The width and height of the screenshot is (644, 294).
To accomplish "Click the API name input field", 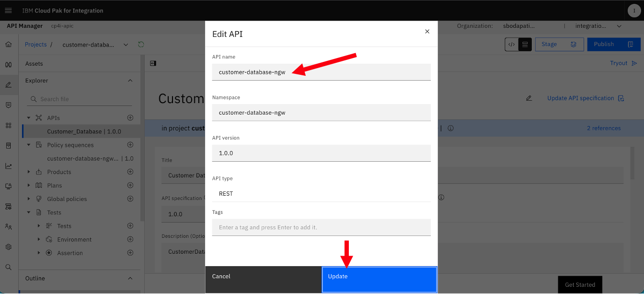I will pyautogui.click(x=322, y=72).
